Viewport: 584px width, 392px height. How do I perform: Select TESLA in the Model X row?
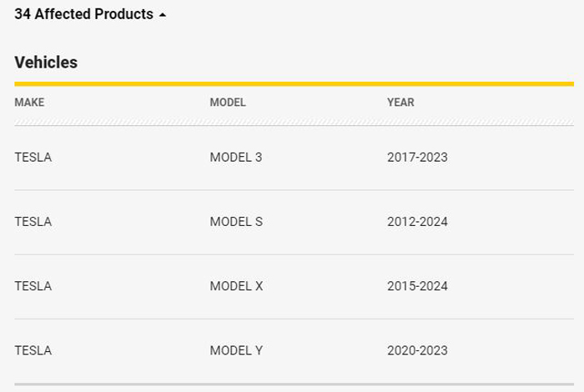[x=33, y=286]
